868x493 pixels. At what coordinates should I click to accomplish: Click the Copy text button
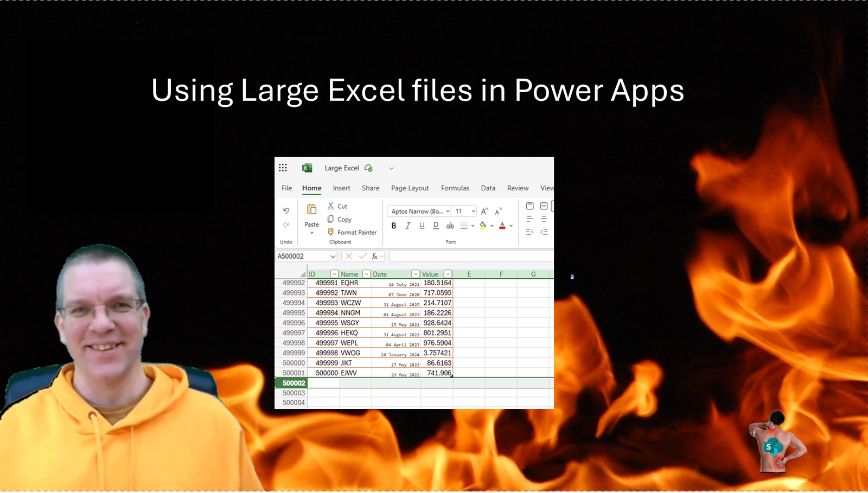[x=344, y=220]
